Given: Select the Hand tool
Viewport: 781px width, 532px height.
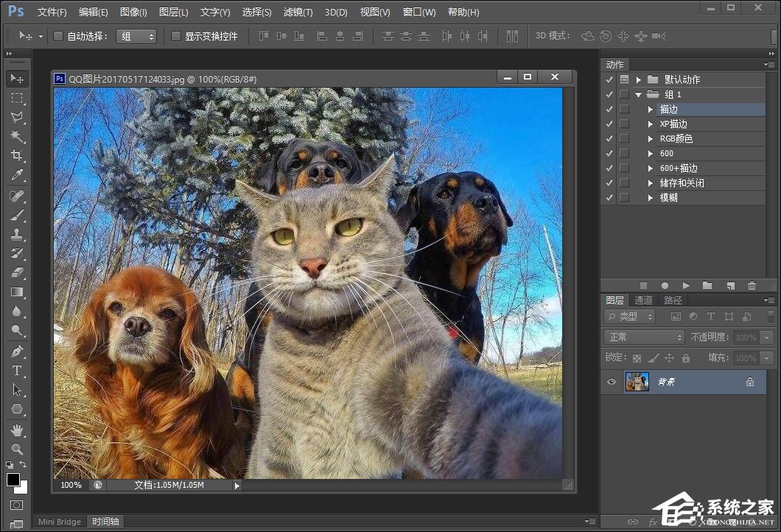Looking at the screenshot, I should tap(17, 430).
